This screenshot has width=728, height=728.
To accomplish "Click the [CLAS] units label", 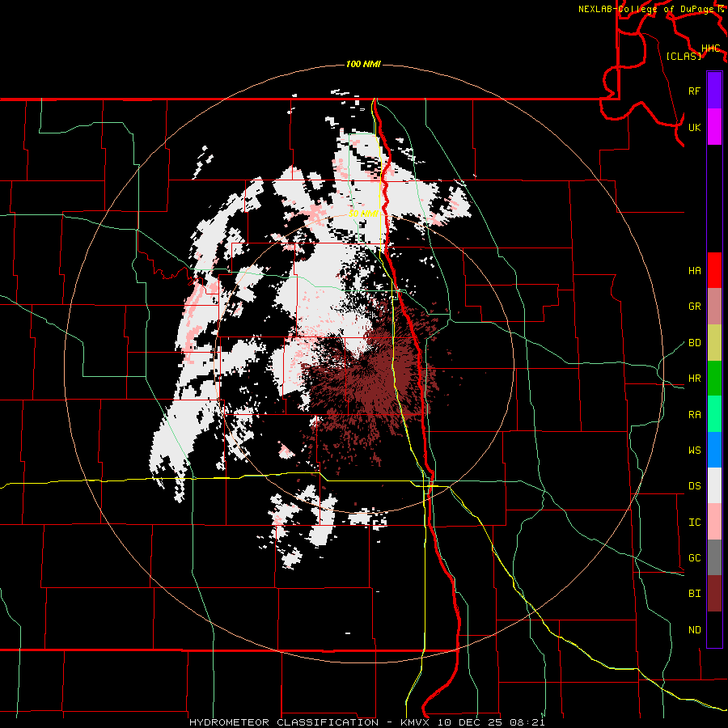I will 684,56.
